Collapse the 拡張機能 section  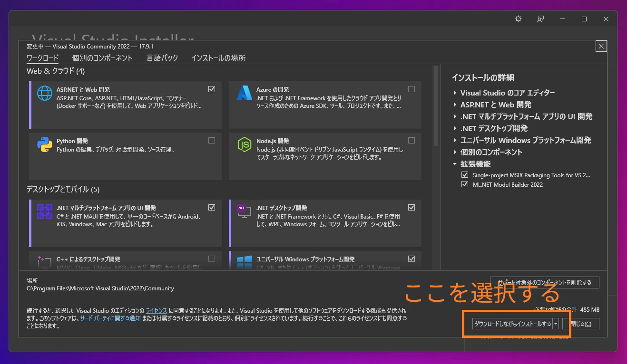(x=455, y=164)
